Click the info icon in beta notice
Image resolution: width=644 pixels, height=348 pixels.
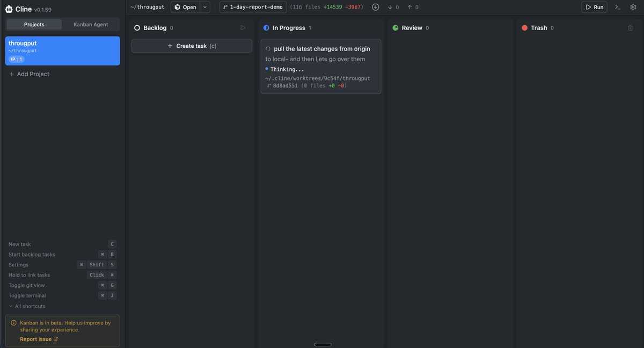coord(13,323)
